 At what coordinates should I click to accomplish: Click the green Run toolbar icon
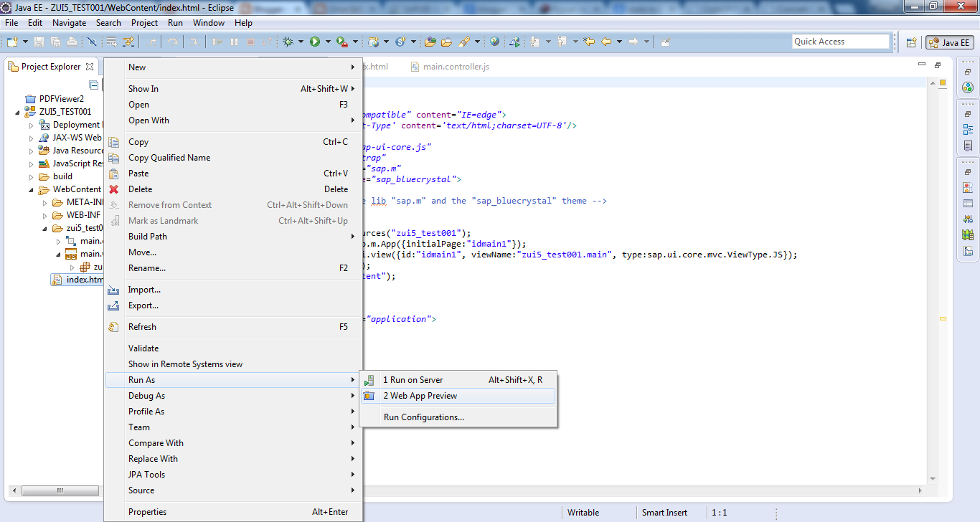[314, 42]
